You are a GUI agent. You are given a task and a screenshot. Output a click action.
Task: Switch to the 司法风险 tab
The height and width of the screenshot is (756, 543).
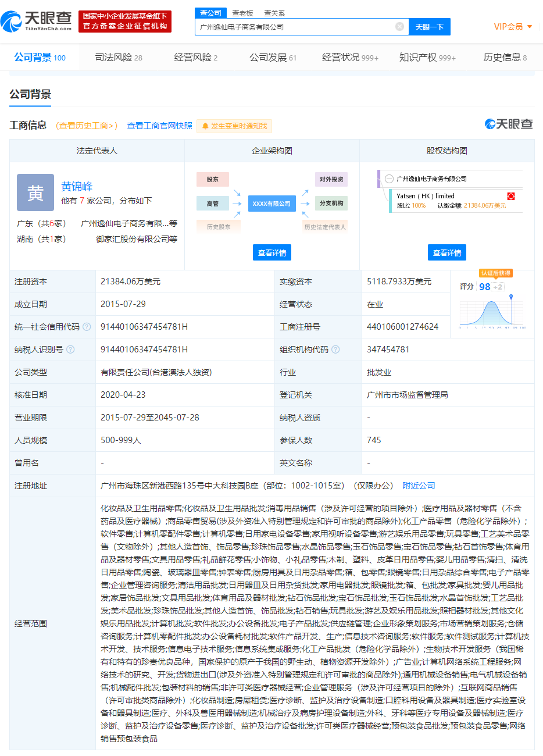118,58
